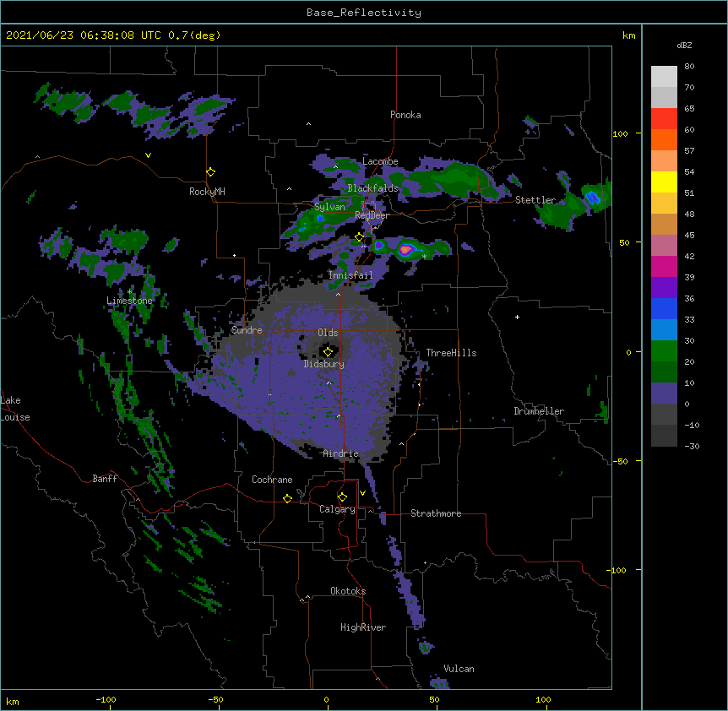Pick the dark green 20-10 dBZ legend swatch
Screen dimensions: 728x711
[x=664, y=372]
